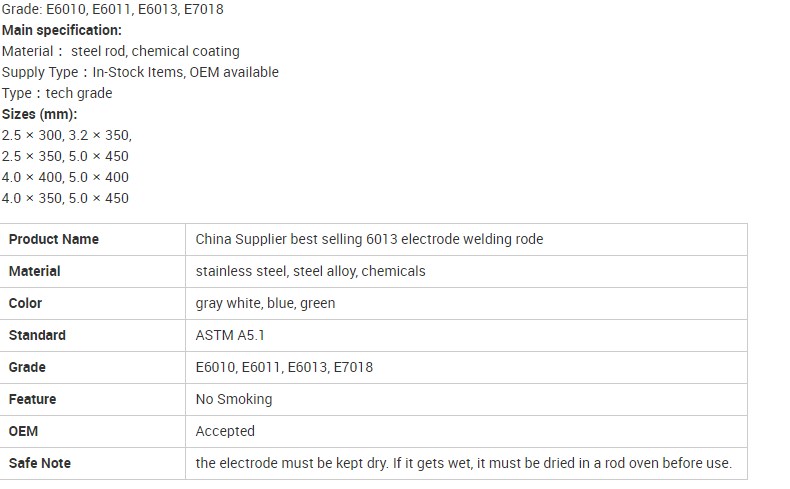
Task: Click the 'Product Name' table header cell
Action: [x=54, y=239]
